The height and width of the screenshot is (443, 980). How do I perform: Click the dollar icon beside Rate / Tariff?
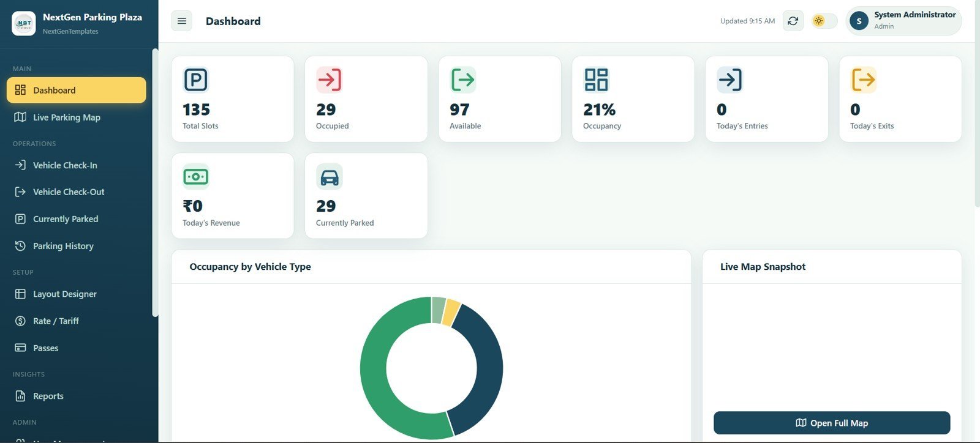click(x=20, y=321)
